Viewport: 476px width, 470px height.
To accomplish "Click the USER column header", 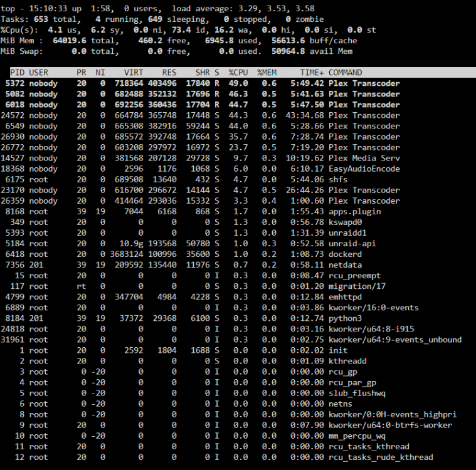I will pyautogui.click(x=38, y=73).
